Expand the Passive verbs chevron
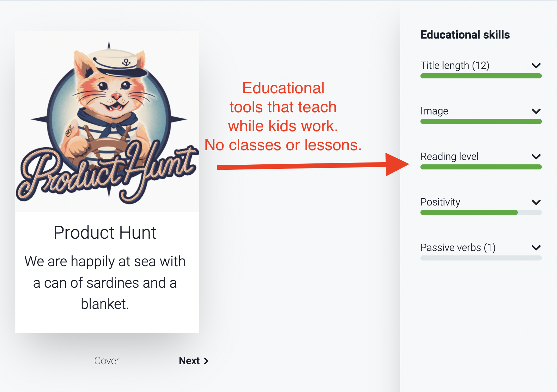Image resolution: width=557 pixels, height=392 pixels. click(536, 248)
